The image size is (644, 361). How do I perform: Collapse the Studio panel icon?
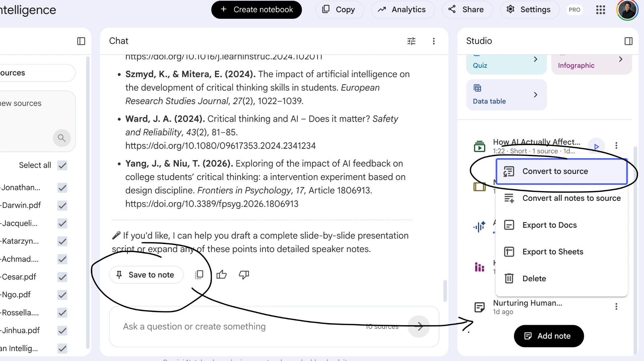629,41
